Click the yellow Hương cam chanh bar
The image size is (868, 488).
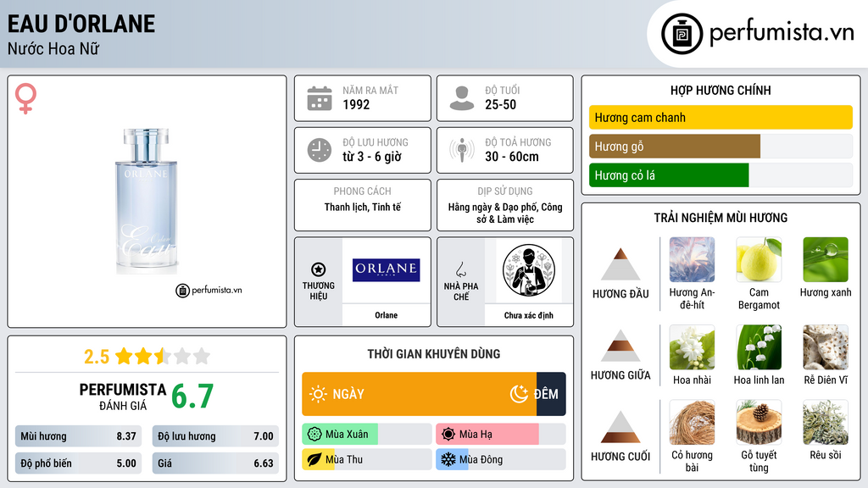point(721,117)
